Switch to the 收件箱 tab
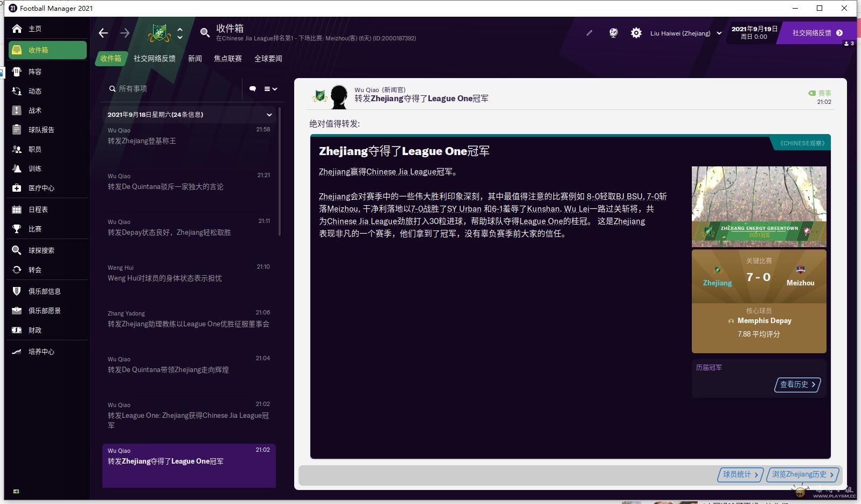Viewport: 861px width, 504px height. [110, 59]
